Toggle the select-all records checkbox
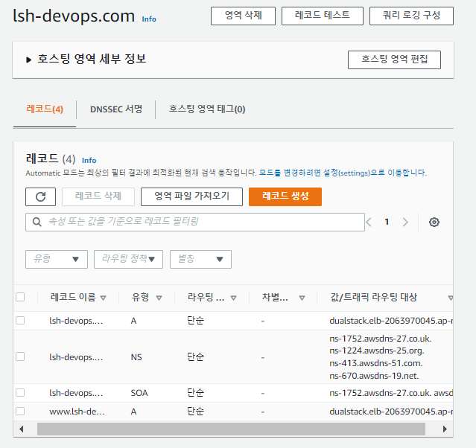Image resolution: width=476 pixels, height=448 pixels. 20,297
